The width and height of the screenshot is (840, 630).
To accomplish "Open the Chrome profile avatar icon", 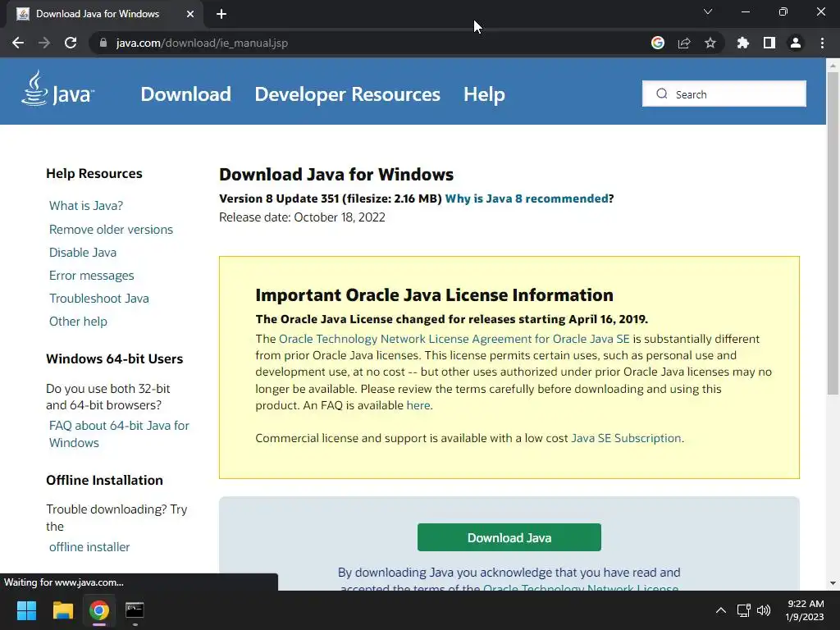I will (x=796, y=43).
